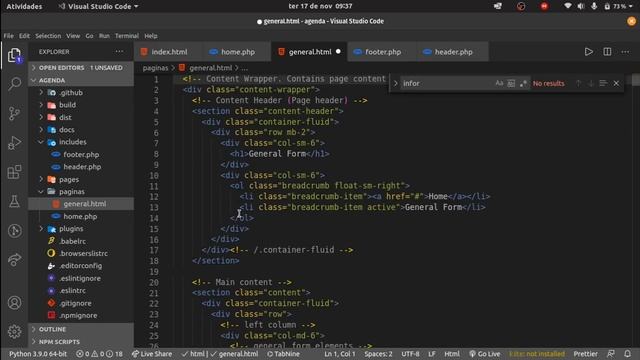Open the system volume indicator
The height and width of the screenshot is (360, 640).
pos(580,6)
